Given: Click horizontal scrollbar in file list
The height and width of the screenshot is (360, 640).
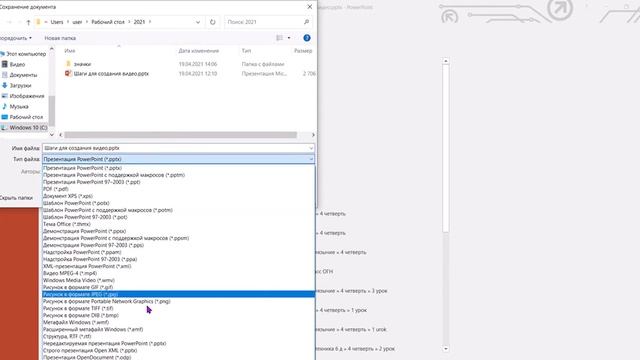Looking at the screenshot, I should (180, 135).
